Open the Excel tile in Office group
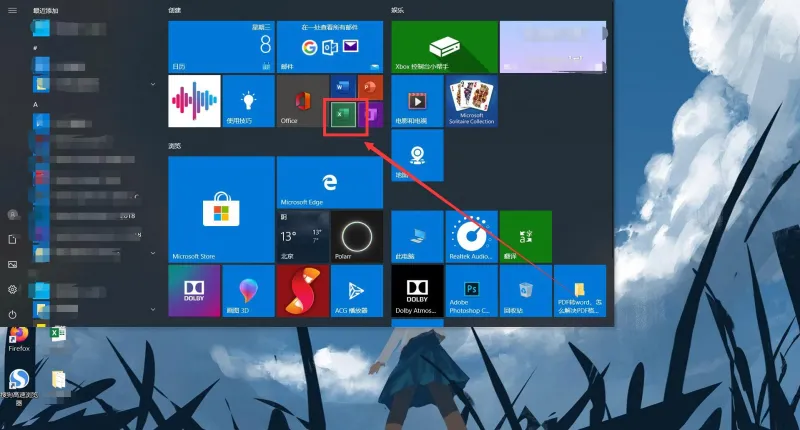Viewport: 800px width, 430px height. tap(343, 115)
